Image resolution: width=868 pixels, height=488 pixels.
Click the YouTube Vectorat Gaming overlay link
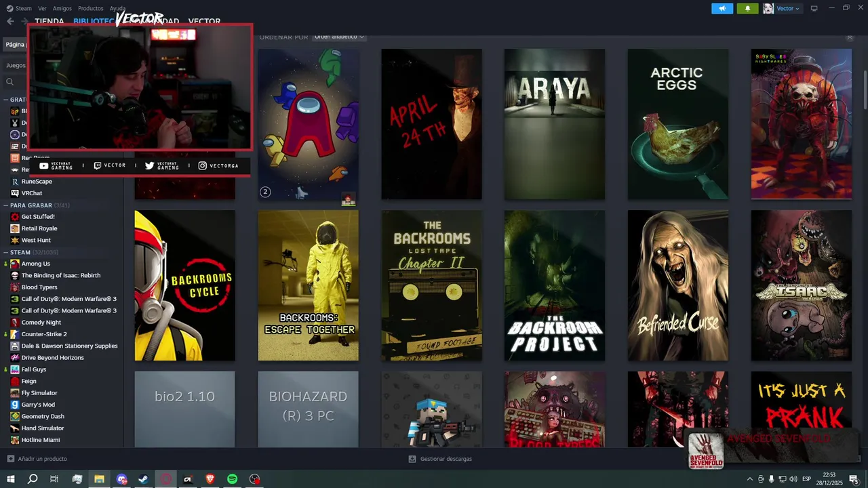coord(56,165)
